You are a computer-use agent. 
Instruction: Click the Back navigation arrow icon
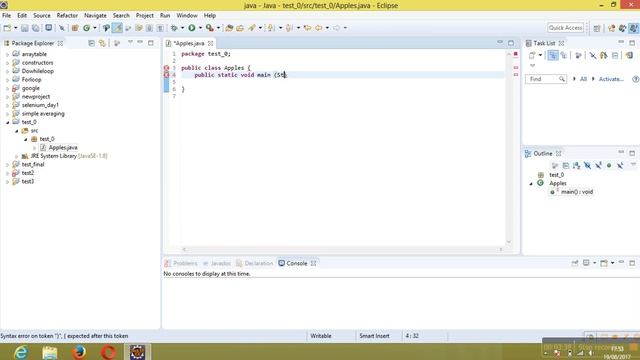click(x=318, y=28)
